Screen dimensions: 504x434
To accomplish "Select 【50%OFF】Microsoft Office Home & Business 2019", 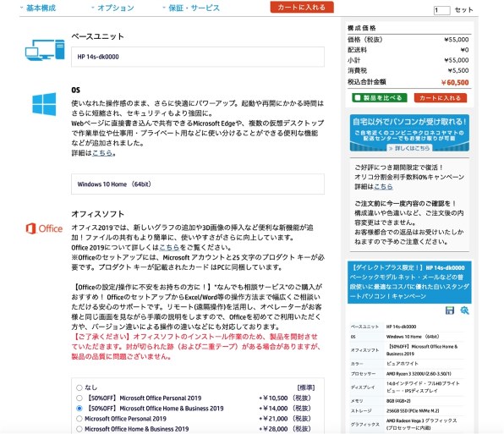I will (x=79, y=409).
